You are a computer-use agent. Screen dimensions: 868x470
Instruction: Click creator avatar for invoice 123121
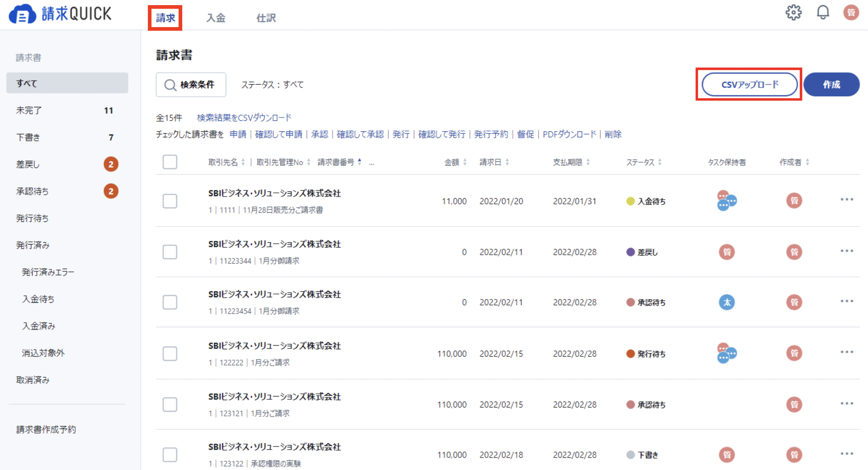click(794, 404)
